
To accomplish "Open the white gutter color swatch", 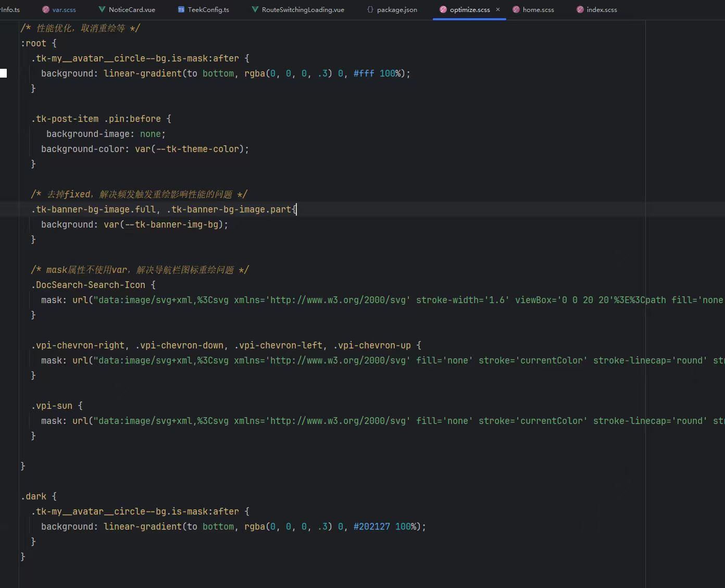I will (x=3, y=73).
